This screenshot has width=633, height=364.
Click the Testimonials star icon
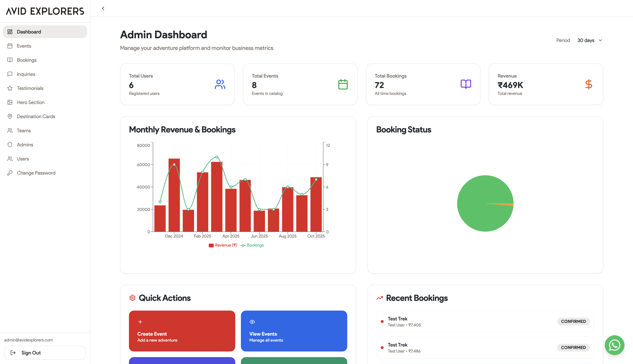click(10, 88)
